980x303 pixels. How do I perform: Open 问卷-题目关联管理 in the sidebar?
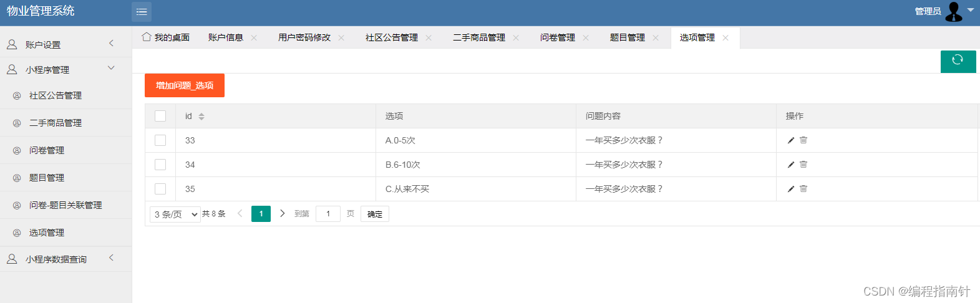66,205
